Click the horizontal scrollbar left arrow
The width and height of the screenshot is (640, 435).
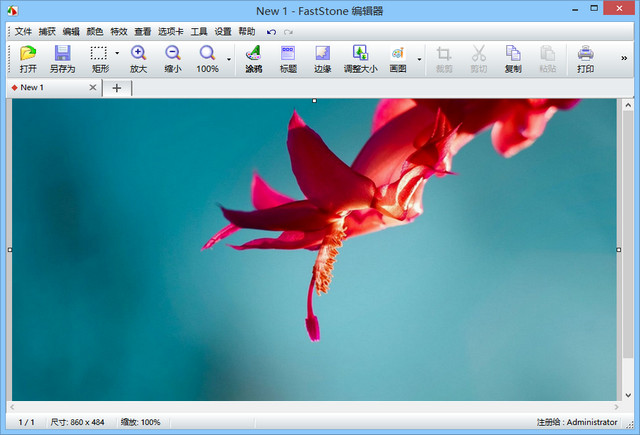pyautogui.click(x=12, y=407)
